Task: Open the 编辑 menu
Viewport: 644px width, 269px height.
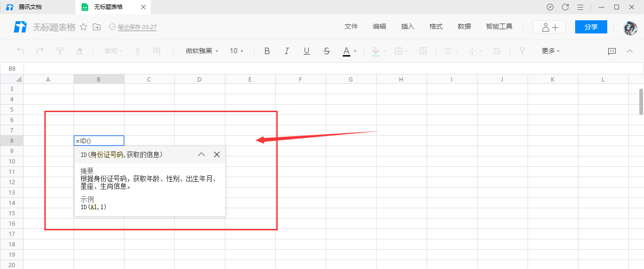Action: coord(380,27)
